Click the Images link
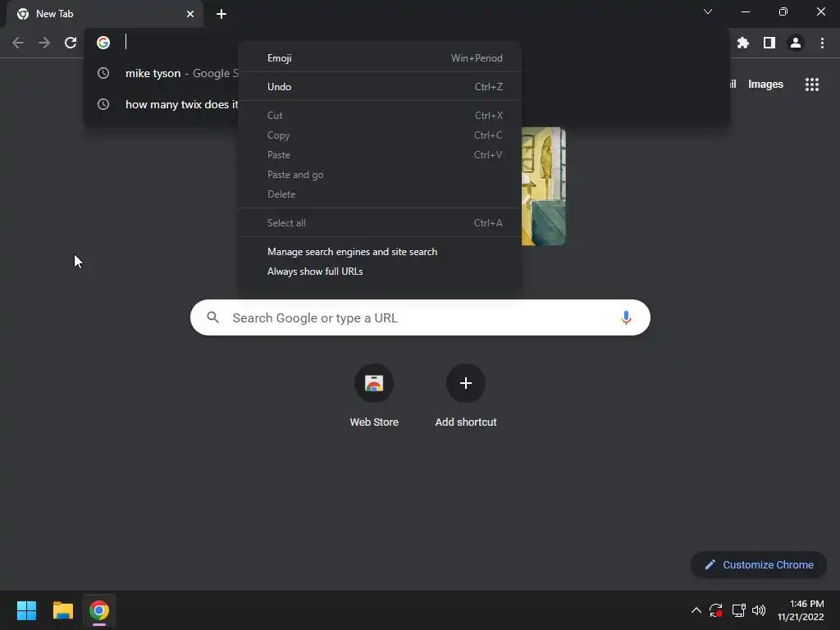Viewport: 840px width, 630px height. point(765,84)
